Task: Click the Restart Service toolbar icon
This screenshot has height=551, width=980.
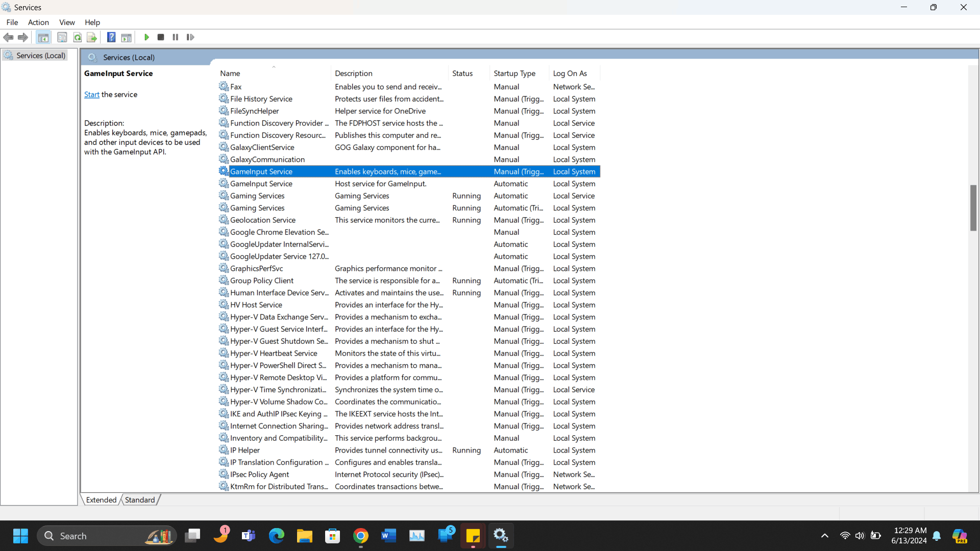Action: [190, 37]
